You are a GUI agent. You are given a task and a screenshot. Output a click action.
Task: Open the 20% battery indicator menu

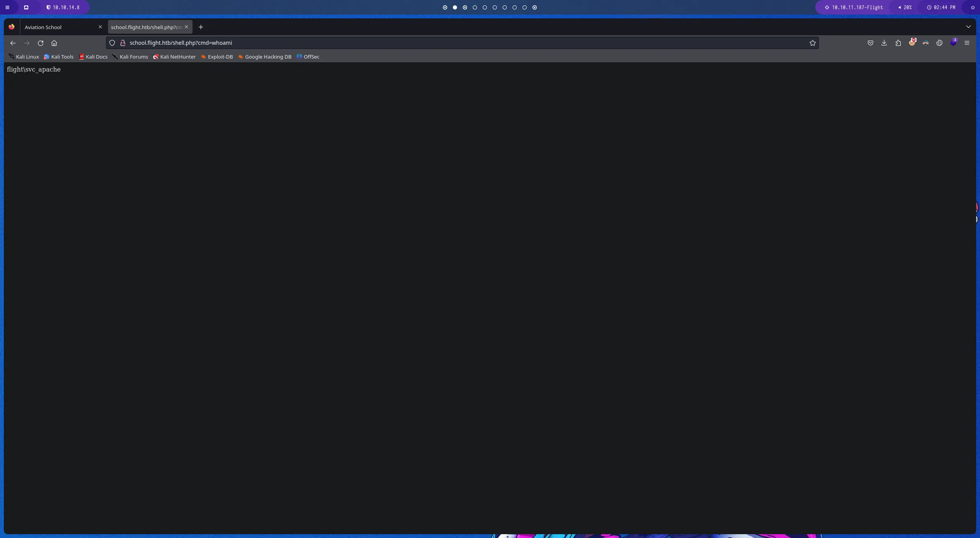pyautogui.click(x=905, y=7)
